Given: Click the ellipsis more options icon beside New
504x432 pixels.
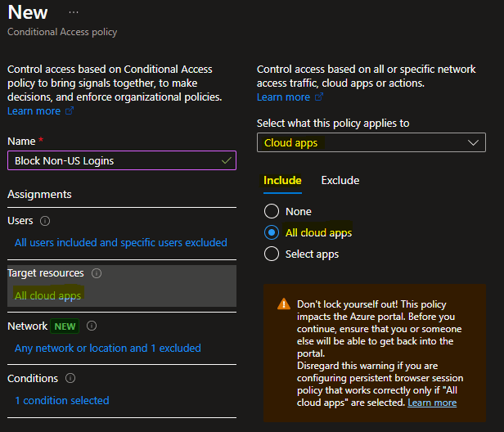Looking at the screenshot, I should click(74, 13).
